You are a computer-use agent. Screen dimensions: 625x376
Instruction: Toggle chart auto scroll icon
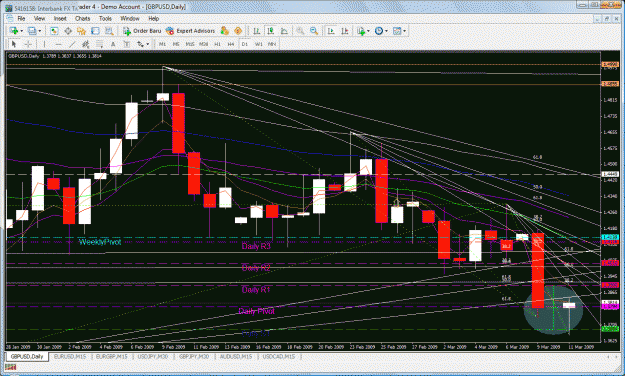point(331,31)
